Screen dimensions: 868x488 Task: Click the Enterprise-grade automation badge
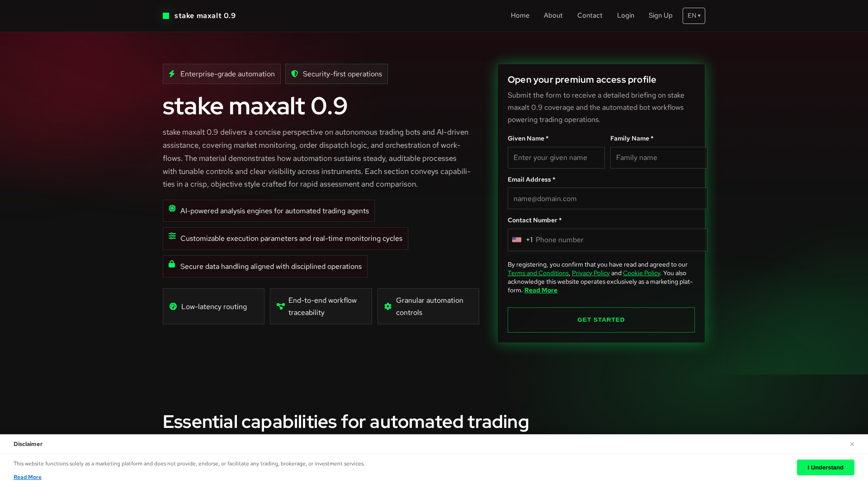[222, 74]
